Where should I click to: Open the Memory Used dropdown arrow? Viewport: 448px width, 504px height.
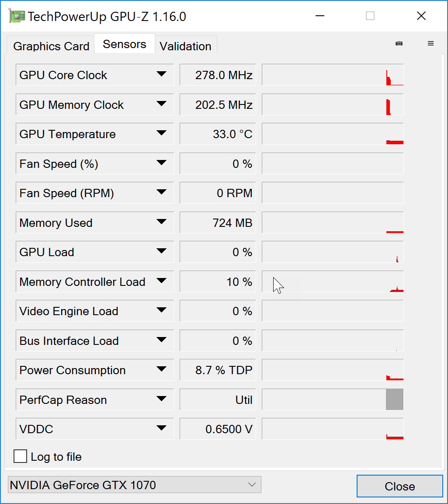click(161, 222)
